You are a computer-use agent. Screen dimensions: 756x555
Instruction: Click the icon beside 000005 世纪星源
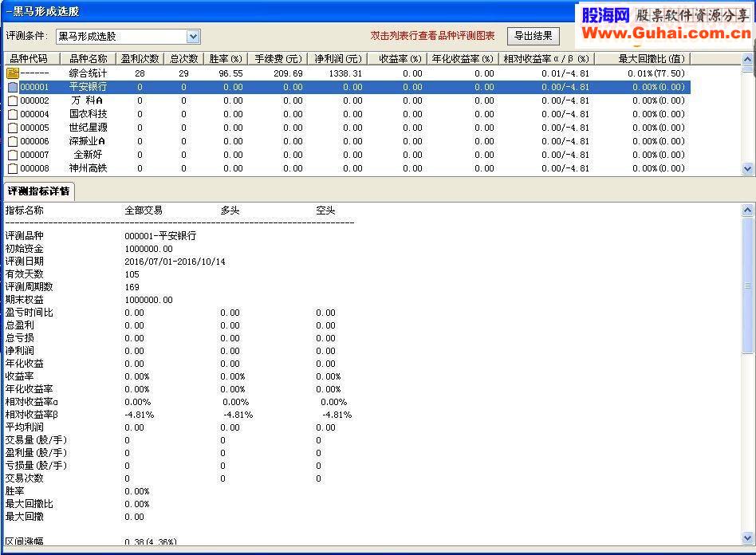pos(13,128)
